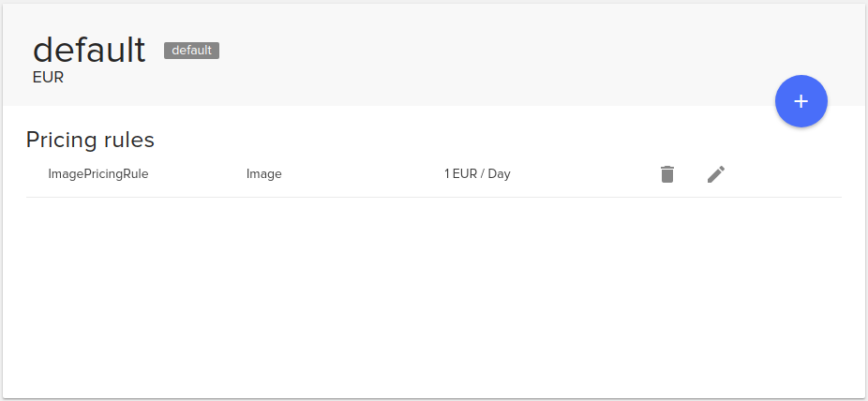Click the word "rules" in the section heading
This screenshot has width=868, height=401.
pos(129,140)
